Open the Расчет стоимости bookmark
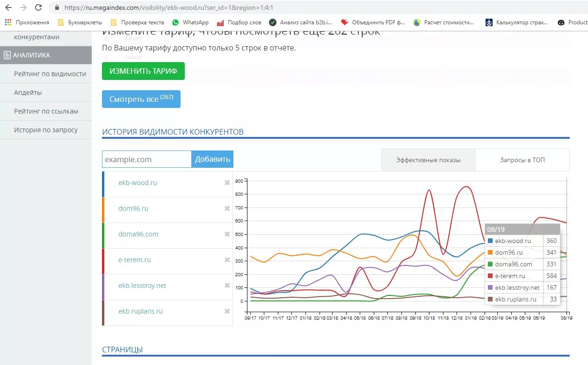 (x=443, y=22)
